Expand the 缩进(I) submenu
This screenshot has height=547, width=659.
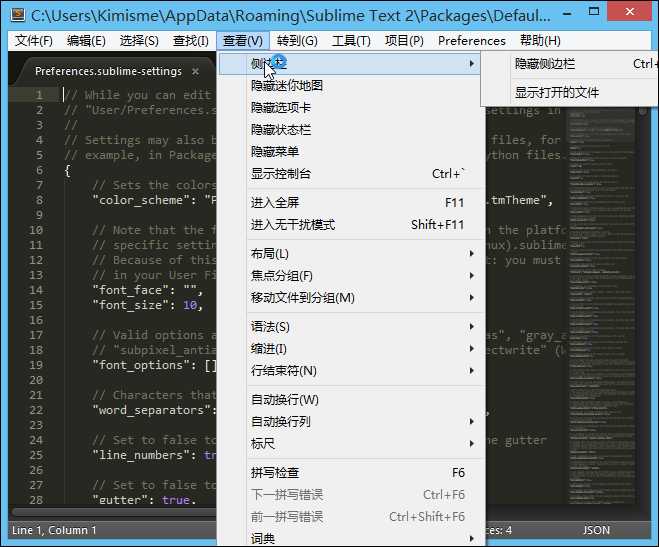[352, 349]
